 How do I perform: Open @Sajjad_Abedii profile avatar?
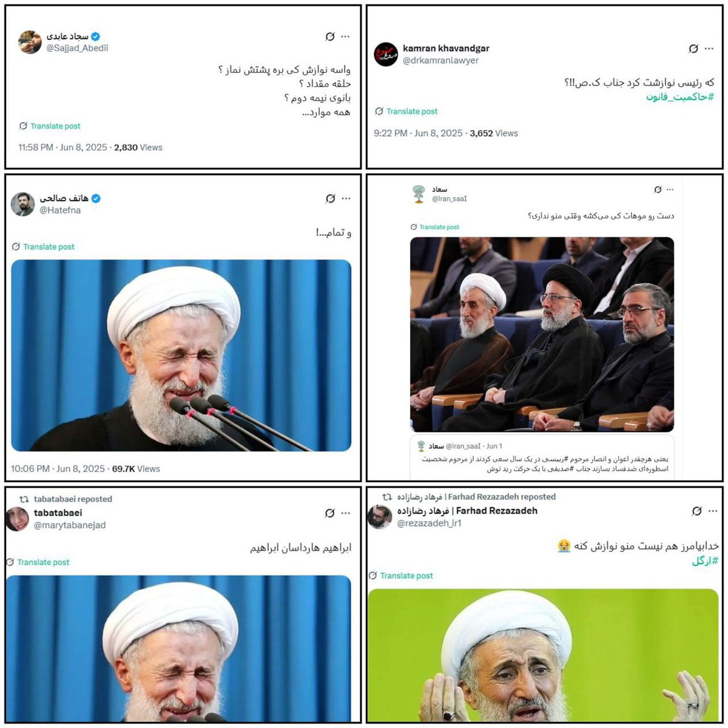point(30,42)
